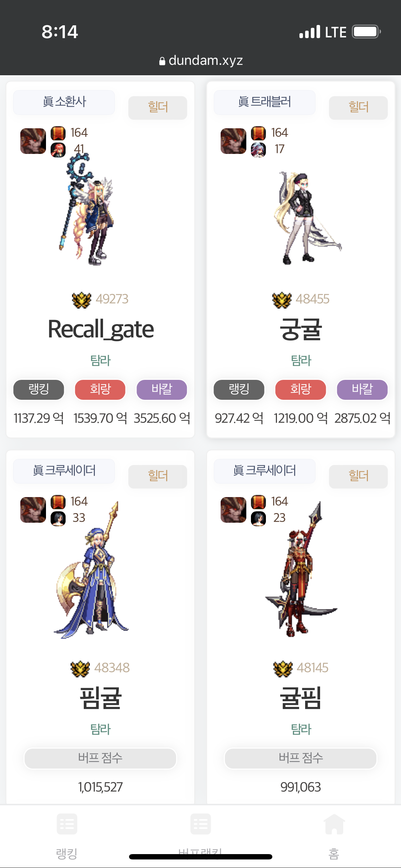Tap the 랭킹 list icon in bottom bar
Image resolution: width=401 pixels, height=868 pixels.
[x=67, y=824]
